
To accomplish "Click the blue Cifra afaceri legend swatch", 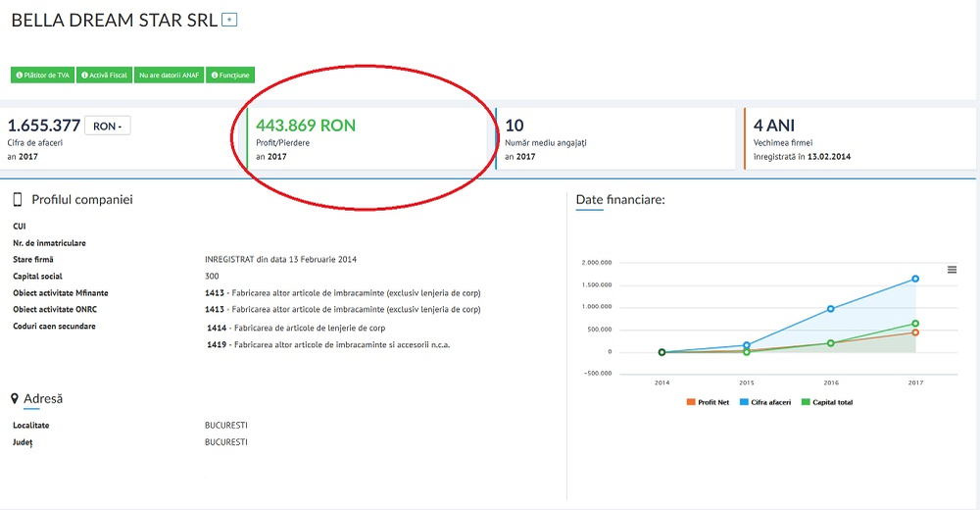I will click(745, 402).
